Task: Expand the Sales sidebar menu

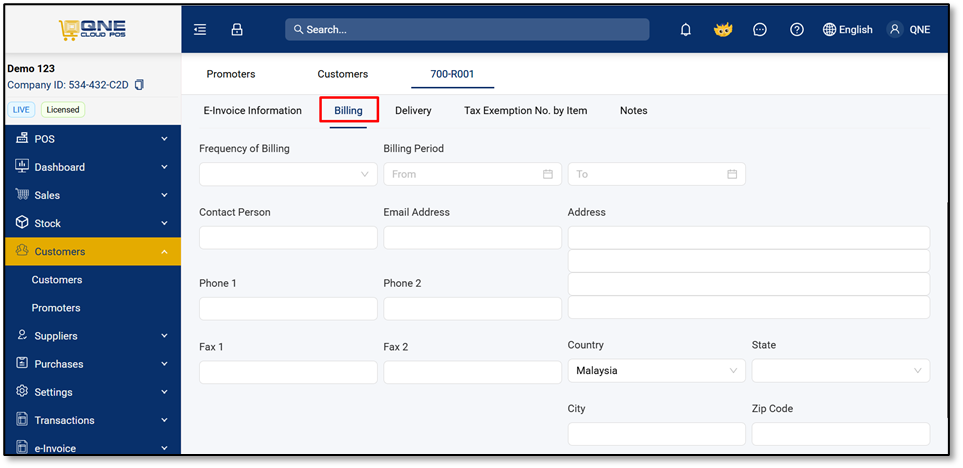Action: [92, 195]
